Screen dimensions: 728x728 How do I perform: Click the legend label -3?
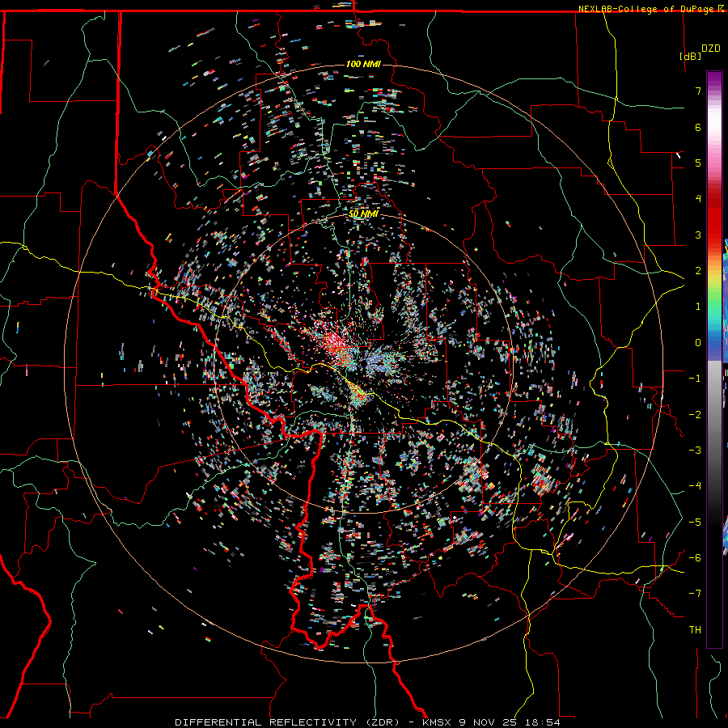695,450
